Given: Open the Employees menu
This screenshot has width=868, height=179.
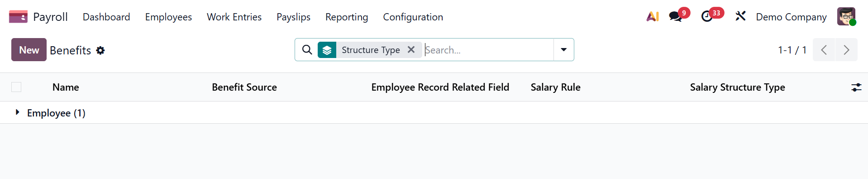Looking at the screenshot, I should 168,17.
